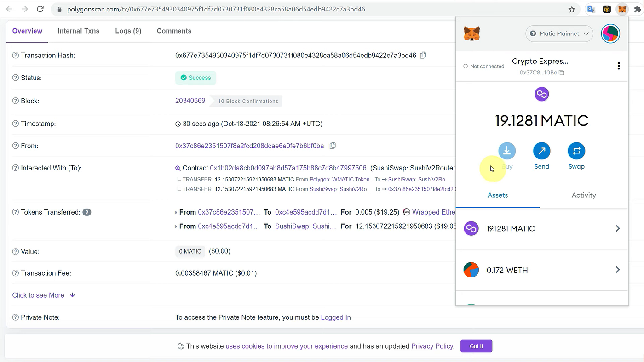The image size is (644, 362).
Task: Click the 0.00358467 MATIC transaction fee text
Action: coord(216,273)
